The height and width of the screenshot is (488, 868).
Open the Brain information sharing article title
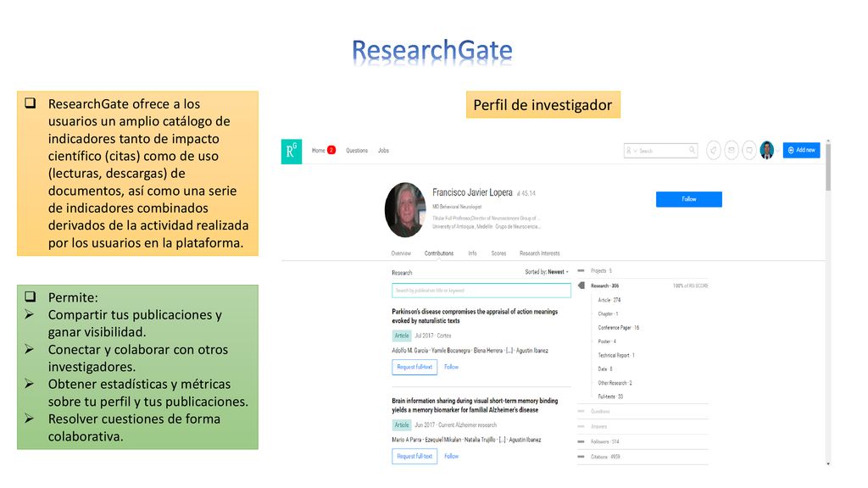(475, 405)
